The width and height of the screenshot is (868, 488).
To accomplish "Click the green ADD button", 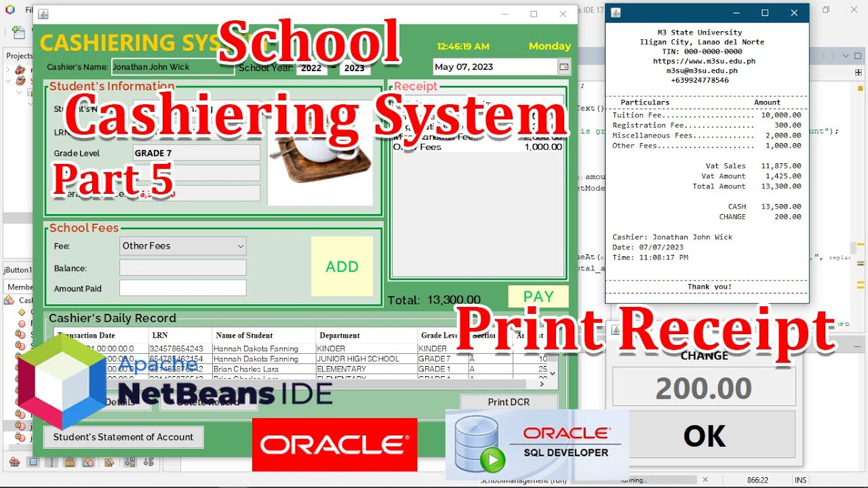I will tap(342, 266).
